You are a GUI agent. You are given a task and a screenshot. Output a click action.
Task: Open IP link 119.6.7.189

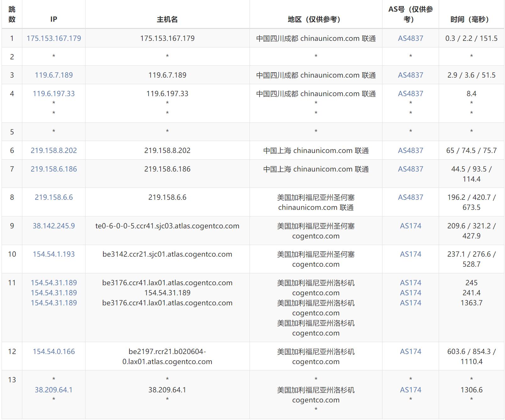[54, 75]
